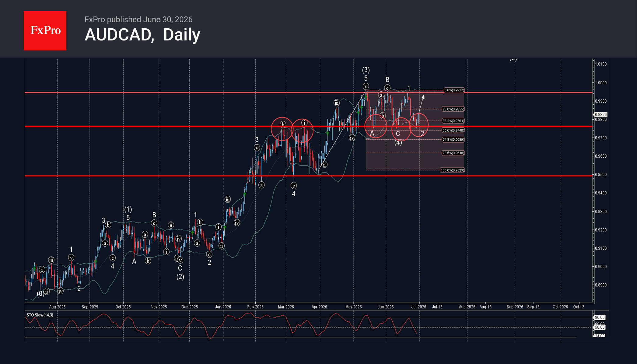Select the AUDCAD, Daily chart title

tap(142, 35)
